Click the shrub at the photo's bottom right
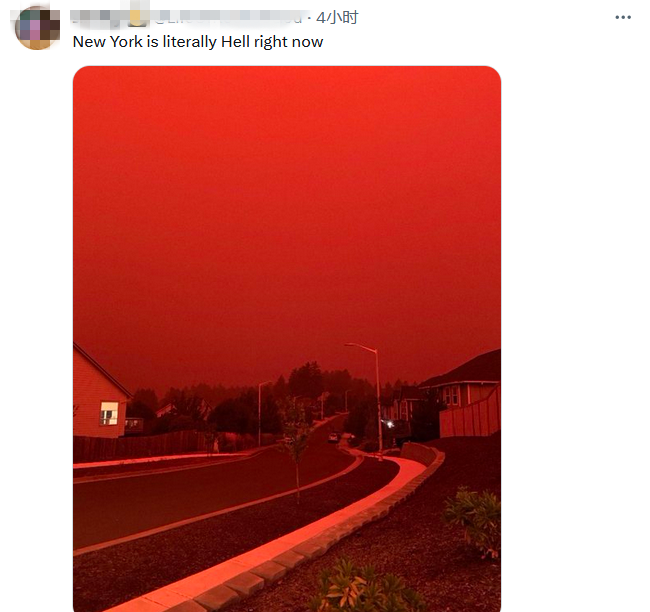Viewport: 650px width, 612px height. (x=474, y=522)
